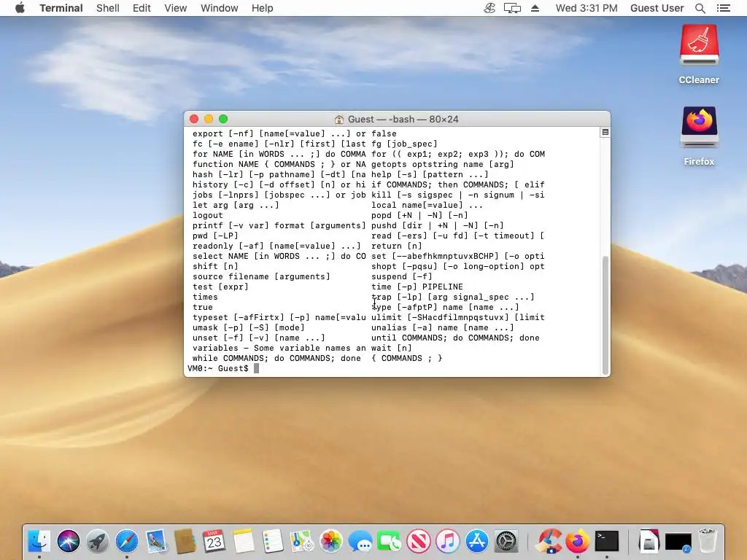The height and width of the screenshot is (560, 747).
Task: Open Notes app in dock
Action: (244, 541)
